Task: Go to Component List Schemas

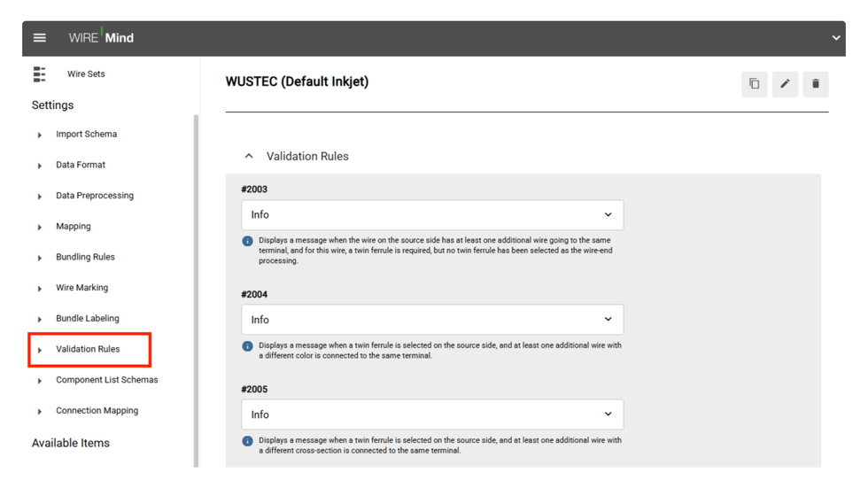Action: (107, 380)
